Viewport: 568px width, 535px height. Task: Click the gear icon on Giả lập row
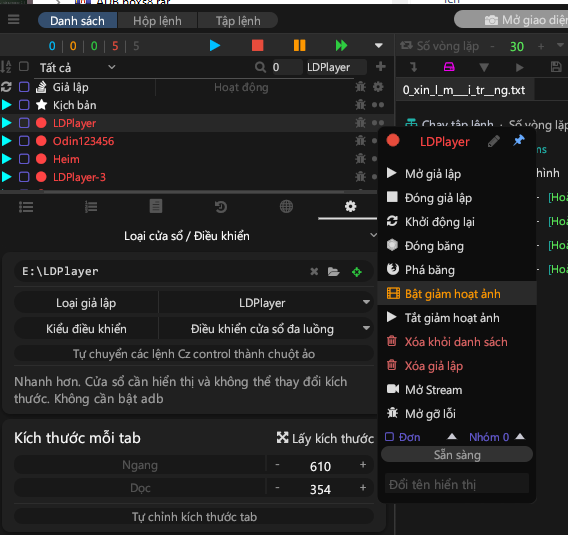tap(378, 87)
